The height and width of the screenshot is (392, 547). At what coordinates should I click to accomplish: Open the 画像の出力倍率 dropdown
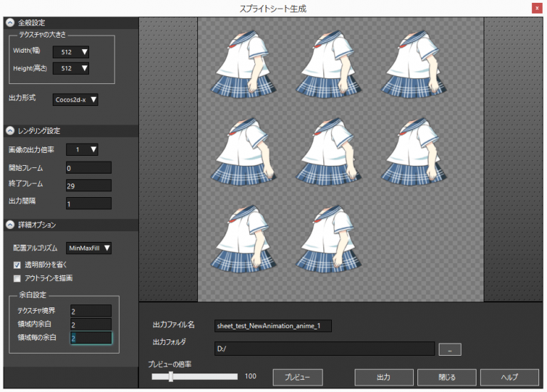point(82,149)
